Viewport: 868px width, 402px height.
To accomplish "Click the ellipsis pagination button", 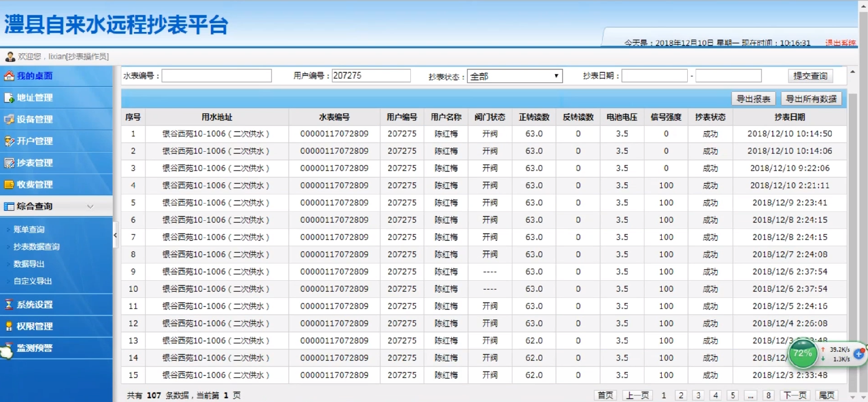I will pos(751,395).
